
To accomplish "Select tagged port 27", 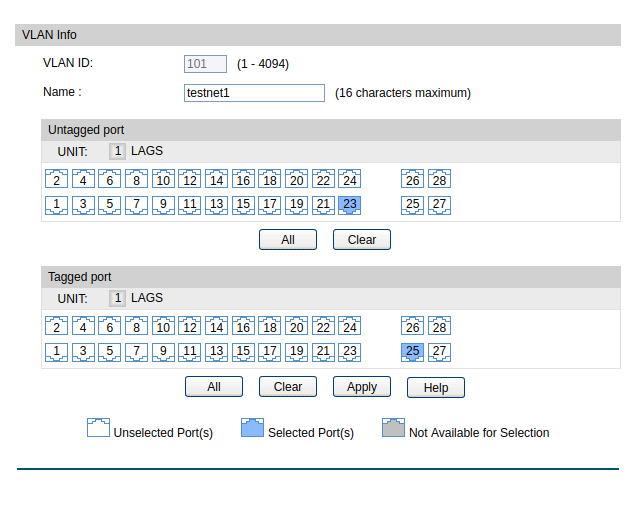I will pos(439,352).
